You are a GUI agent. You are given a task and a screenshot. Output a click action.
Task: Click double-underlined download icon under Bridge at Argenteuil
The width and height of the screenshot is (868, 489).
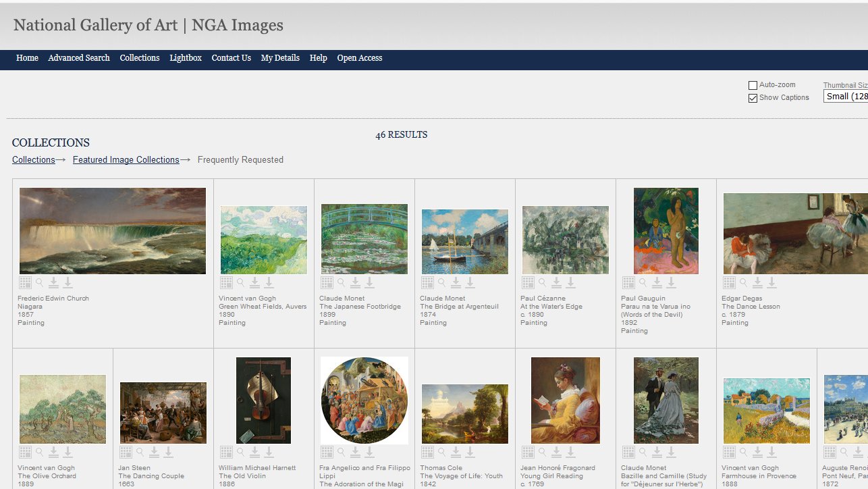tap(456, 282)
